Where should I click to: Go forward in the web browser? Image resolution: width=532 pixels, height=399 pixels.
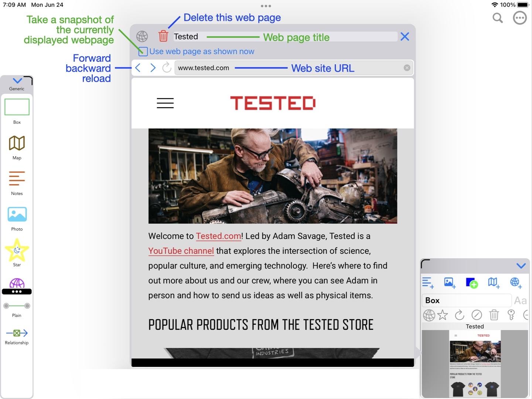[x=153, y=68]
